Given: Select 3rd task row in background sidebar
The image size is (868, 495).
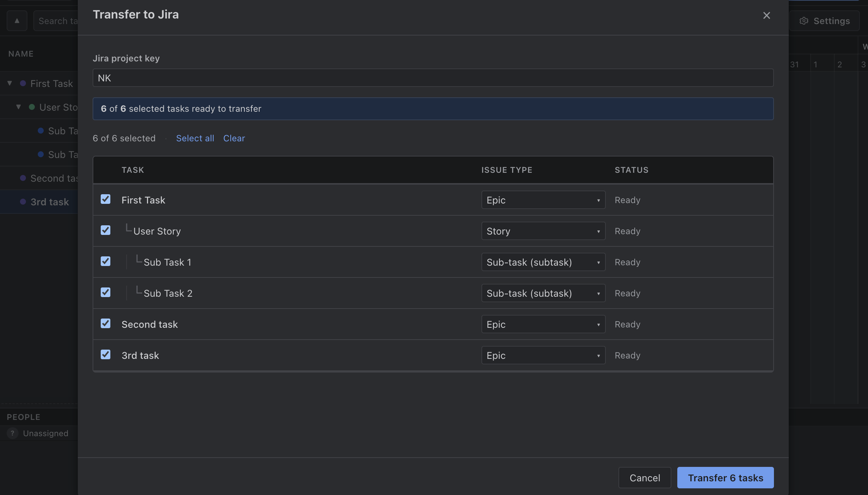Looking at the screenshot, I should tap(39, 202).
